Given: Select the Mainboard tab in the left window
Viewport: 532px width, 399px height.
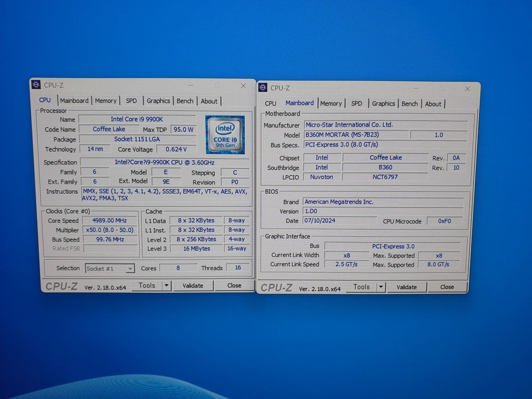Looking at the screenshot, I should (x=74, y=101).
